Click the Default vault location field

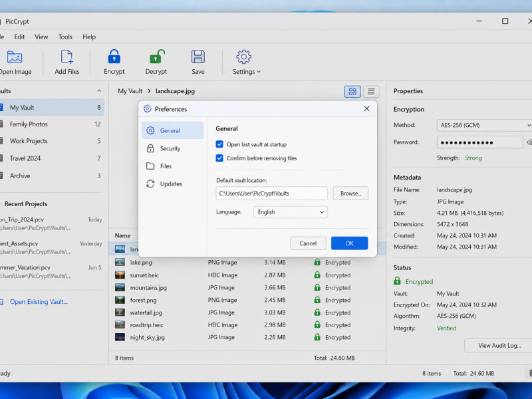272,194
